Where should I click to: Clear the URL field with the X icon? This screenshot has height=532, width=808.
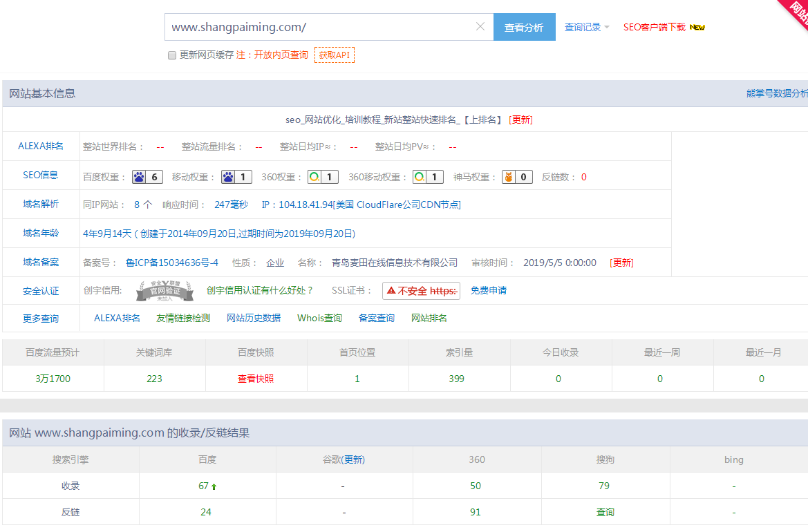click(x=480, y=26)
